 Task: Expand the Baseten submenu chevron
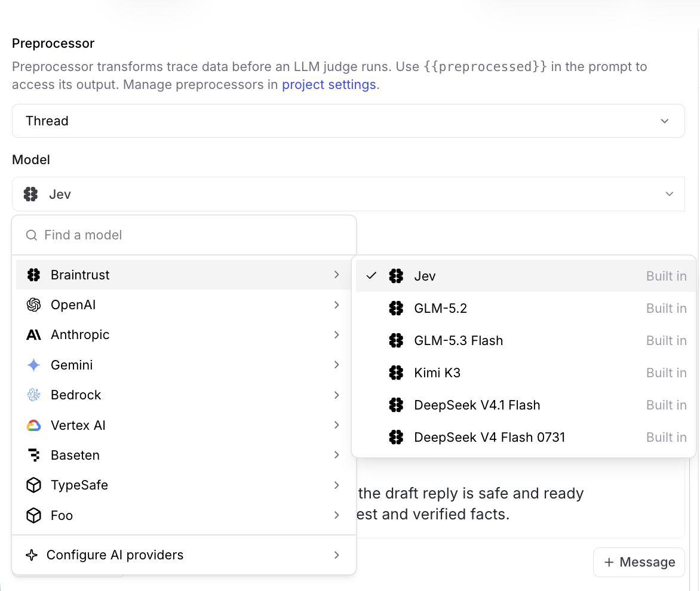(x=337, y=455)
